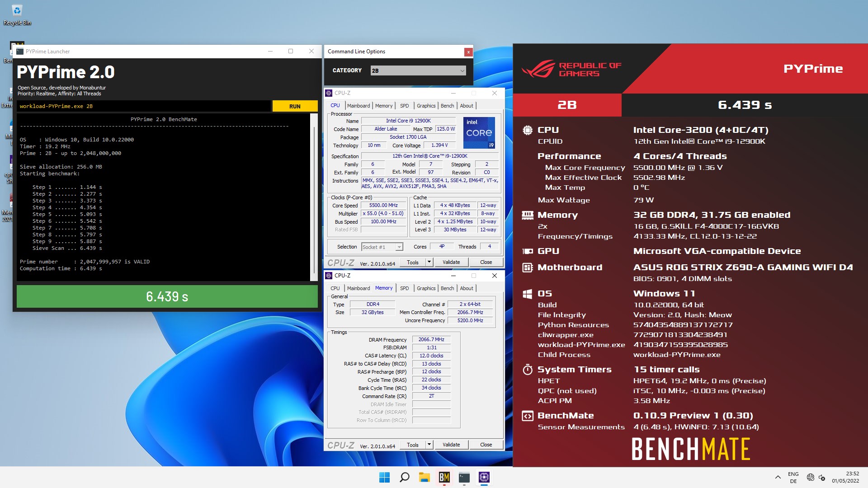
Task: Click the BenchMate BM taskbar icon
Action: [444, 477]
